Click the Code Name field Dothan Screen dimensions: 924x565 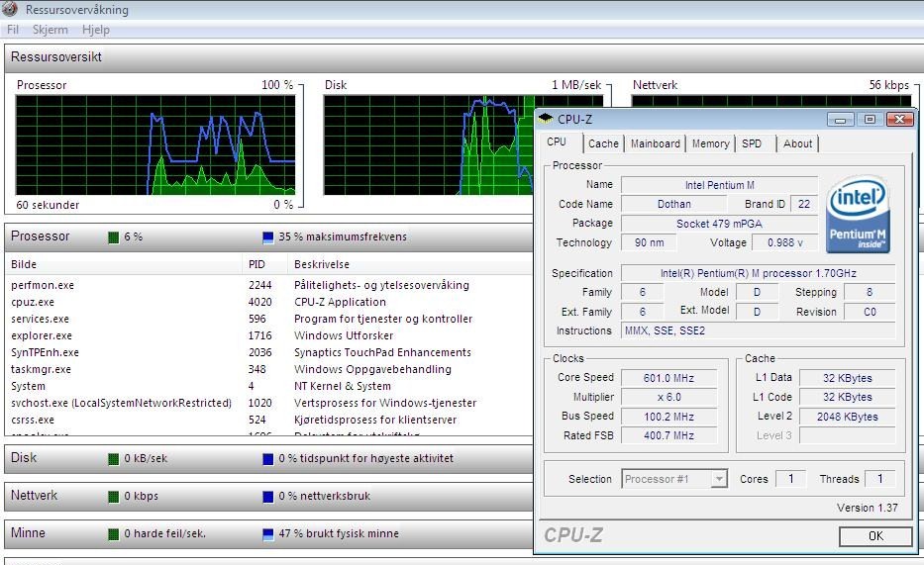pyautogui.click(x=674, y=204)
